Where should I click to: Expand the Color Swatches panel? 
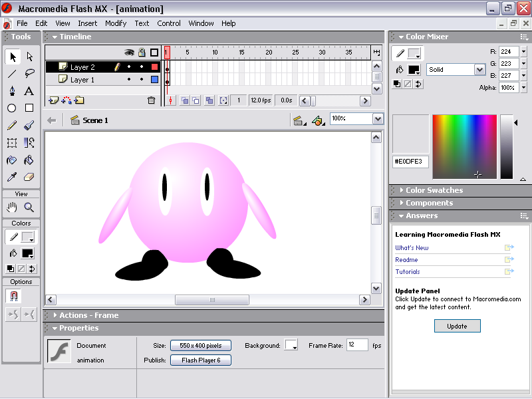coord(434,190)
